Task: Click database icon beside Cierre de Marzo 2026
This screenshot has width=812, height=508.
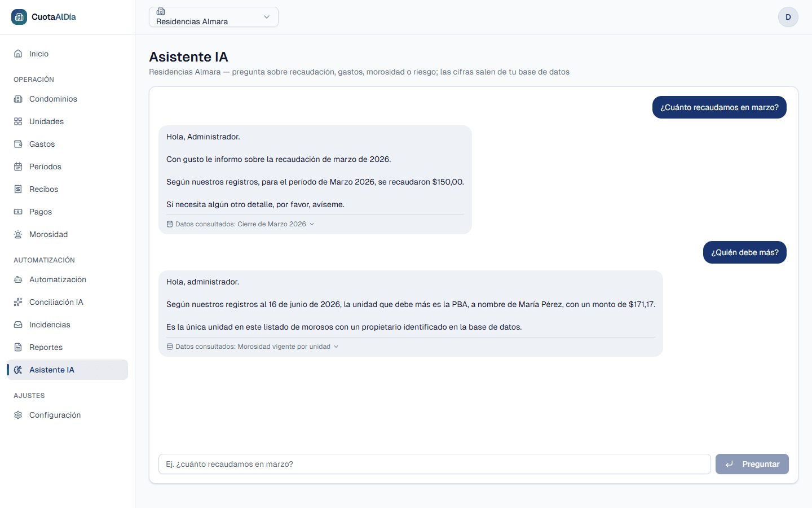Action: 170,224
